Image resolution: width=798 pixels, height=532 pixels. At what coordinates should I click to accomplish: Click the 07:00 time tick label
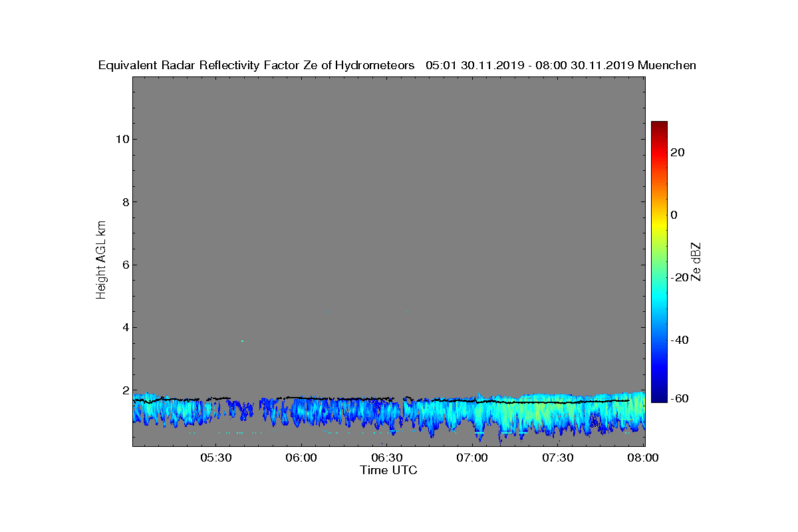(x=472, y=458)
